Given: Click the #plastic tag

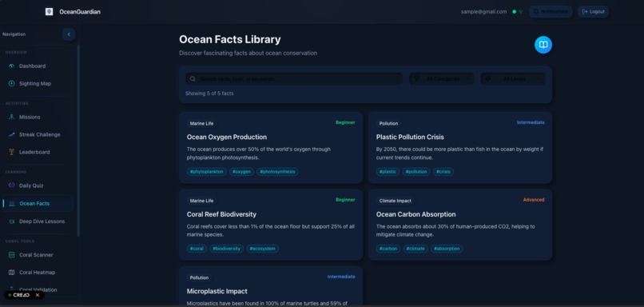Looking at the screenshot, I should click(388, 172).
